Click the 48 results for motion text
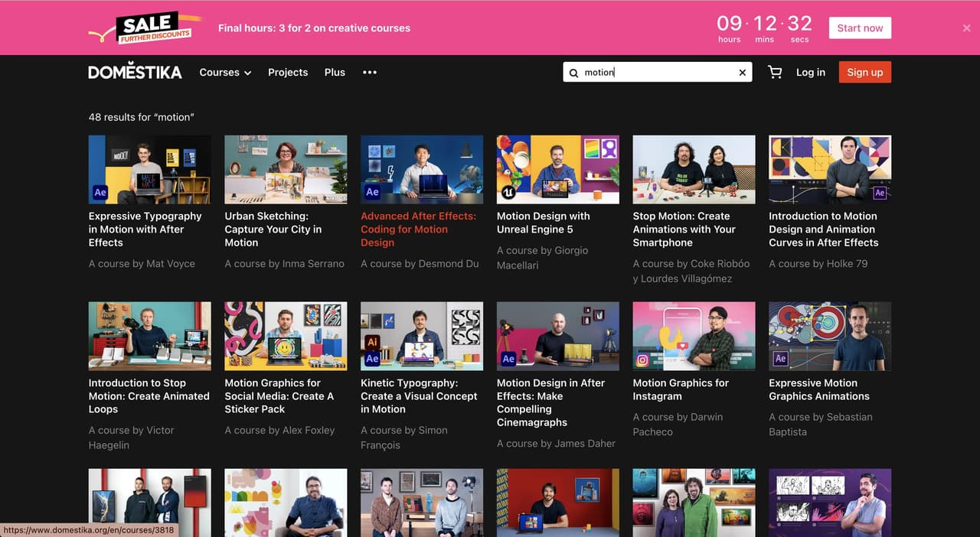The image size is (980, 537). tap(142, 117)
